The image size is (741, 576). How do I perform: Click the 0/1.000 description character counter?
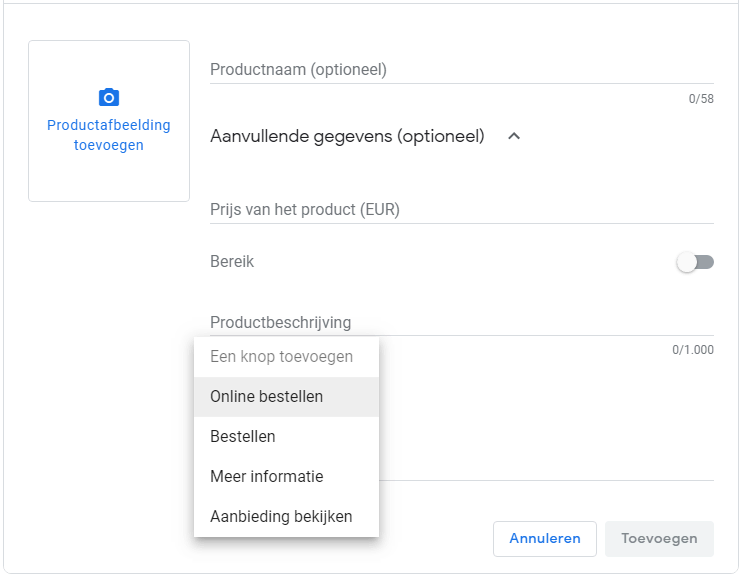[x=692, y=350]
